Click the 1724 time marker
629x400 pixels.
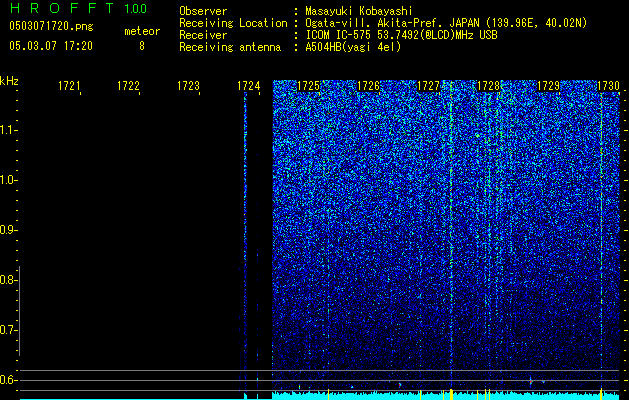point(248,86)
